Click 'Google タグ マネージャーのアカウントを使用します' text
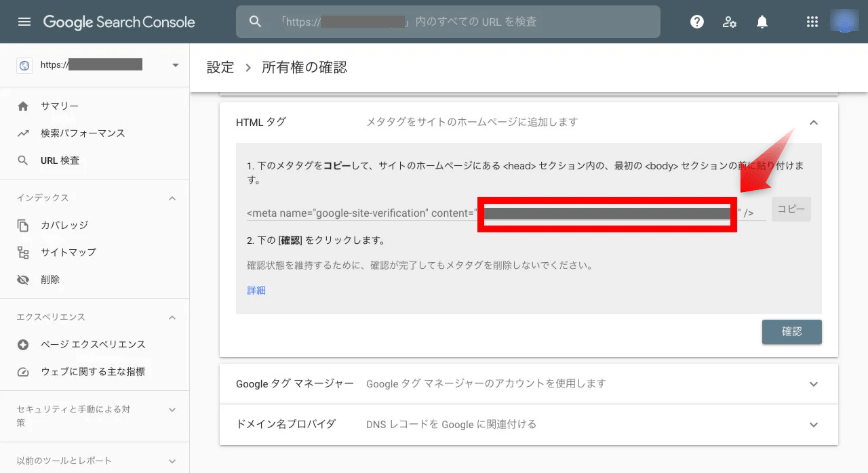This screenshot has height=473, width=868. [486, 384]
